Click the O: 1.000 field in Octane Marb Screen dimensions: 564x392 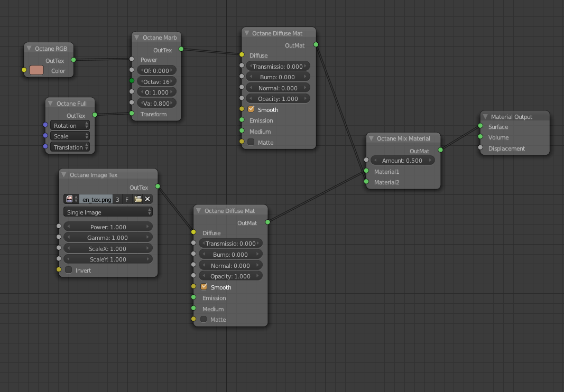click(156, 92)
